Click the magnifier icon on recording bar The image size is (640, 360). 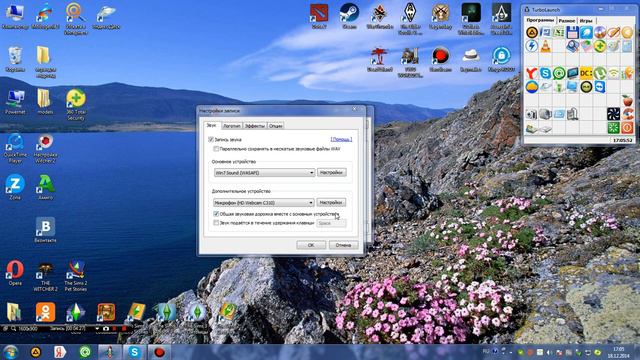[13, 328]
